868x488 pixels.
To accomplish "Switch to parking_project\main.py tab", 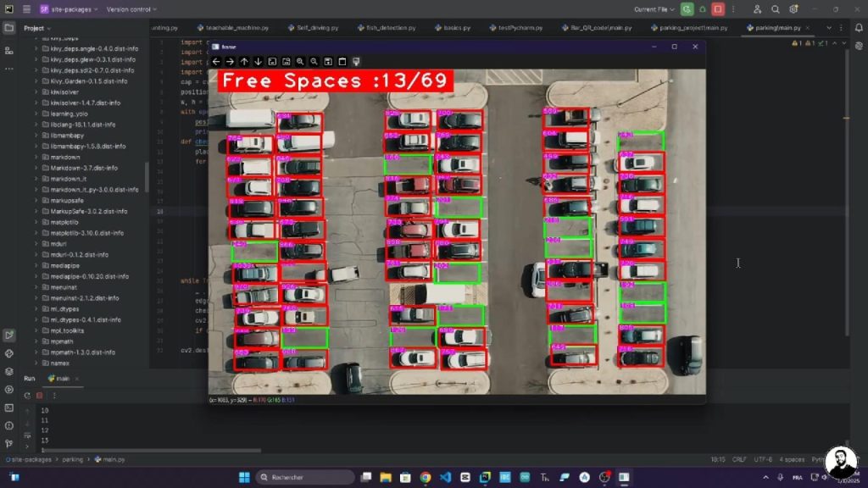I will point(689,28).
